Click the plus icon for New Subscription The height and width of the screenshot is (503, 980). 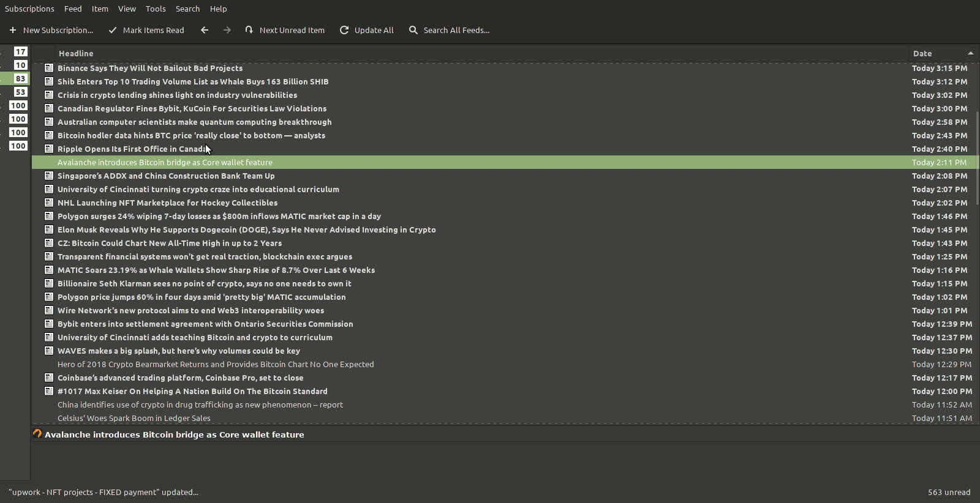click(13, 30)
